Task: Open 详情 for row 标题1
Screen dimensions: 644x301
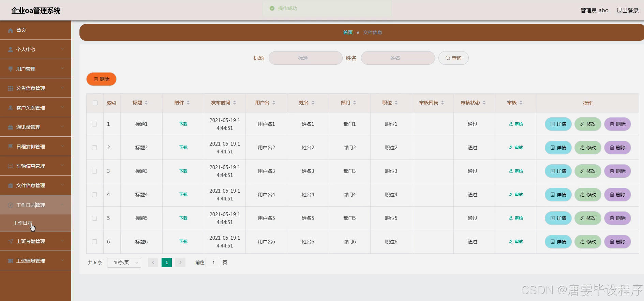Action: pos(558,124)
